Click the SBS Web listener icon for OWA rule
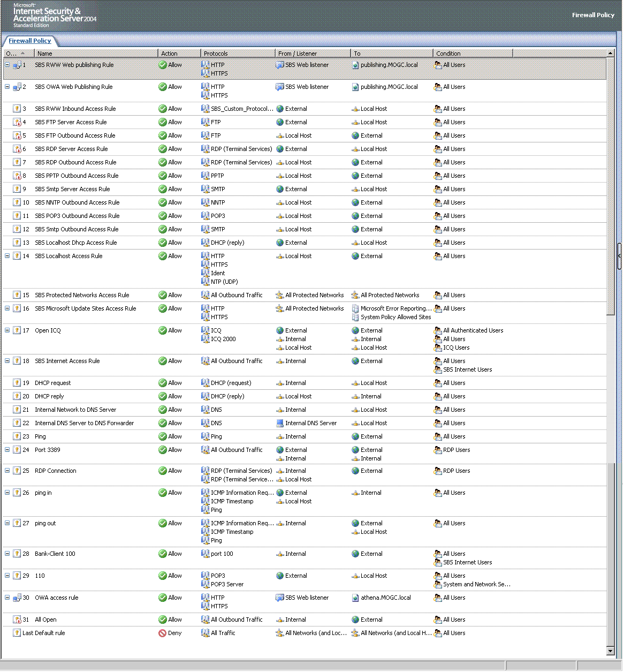624x672 pixels. coord(279,87)
